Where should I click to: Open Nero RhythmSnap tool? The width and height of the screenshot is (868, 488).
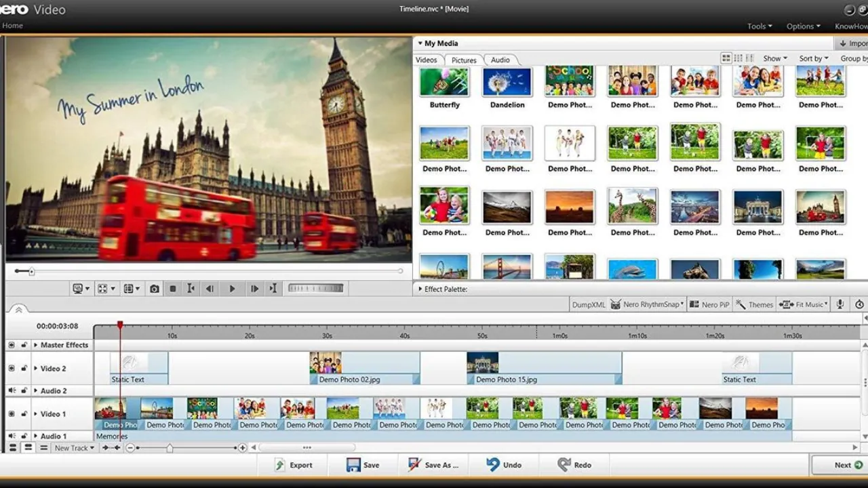pyautogui.click(x=648, y=305)
